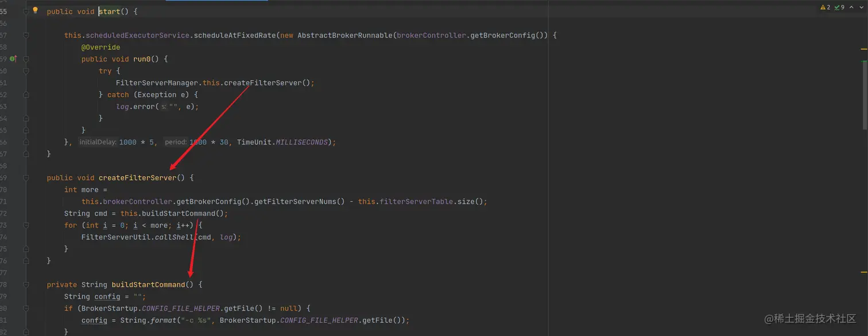
Task: Open the typo count indicator showing 9
Action: [839, 7]
